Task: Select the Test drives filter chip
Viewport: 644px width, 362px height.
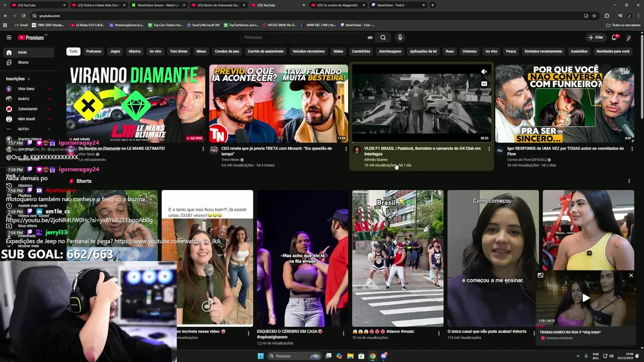Action: [x=179, y=51]
